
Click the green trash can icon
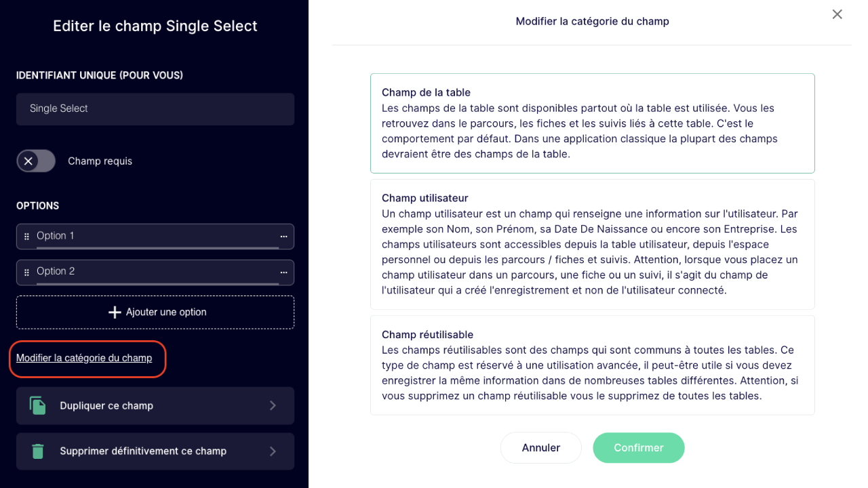coord(38,451)
